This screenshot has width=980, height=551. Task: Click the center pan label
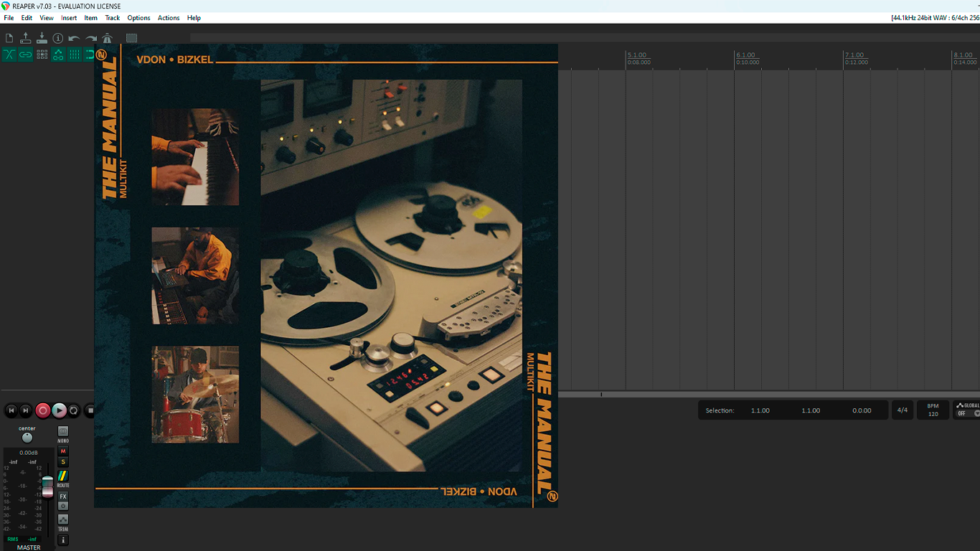[27, 428]
